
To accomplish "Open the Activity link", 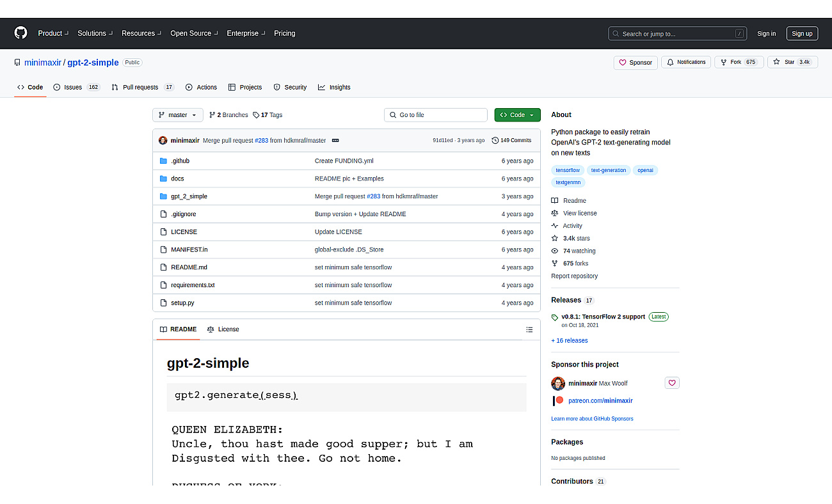I will [x=567, y=226].
